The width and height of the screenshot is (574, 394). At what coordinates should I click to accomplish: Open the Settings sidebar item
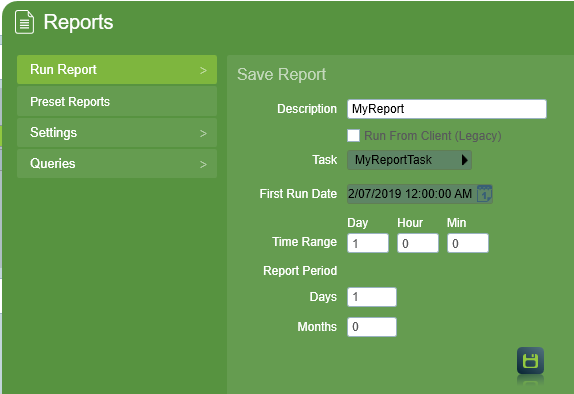tap(117, 133)
